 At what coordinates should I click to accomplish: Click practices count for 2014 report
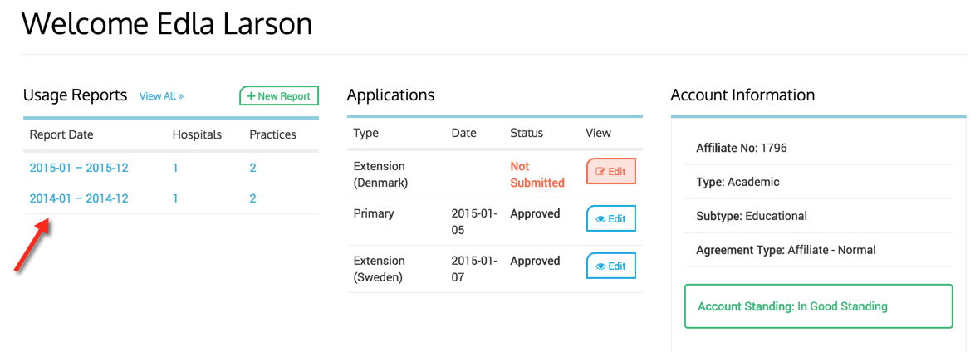point(252,198)
